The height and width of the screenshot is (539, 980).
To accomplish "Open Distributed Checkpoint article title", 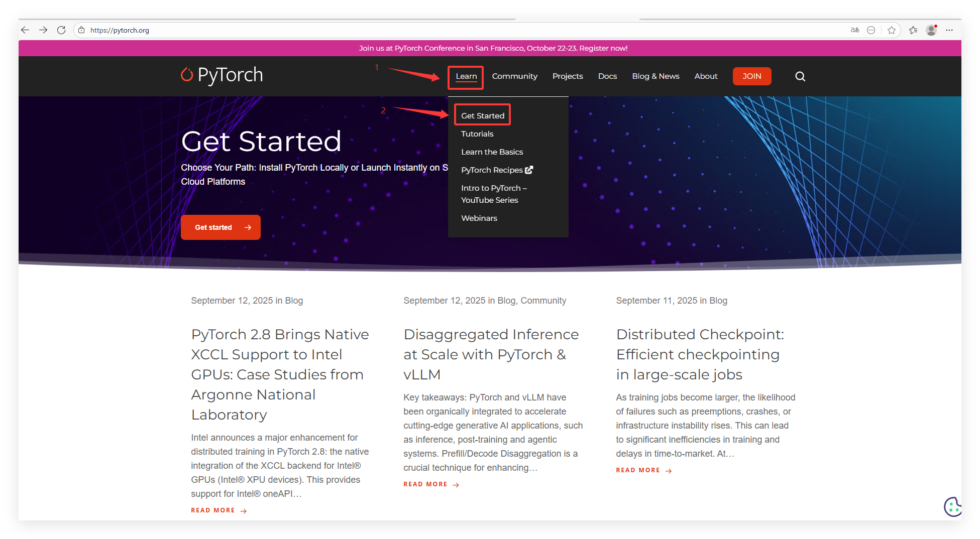I will 700,354.
